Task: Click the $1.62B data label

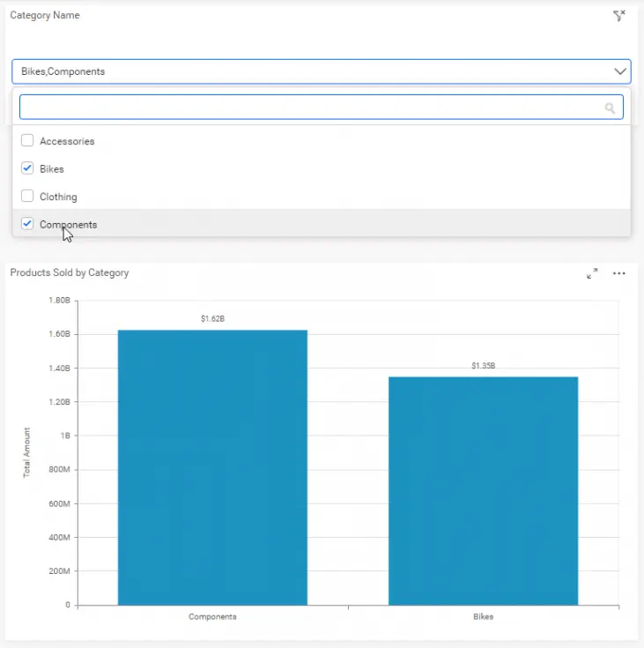Action: click(x=212, y=318)
